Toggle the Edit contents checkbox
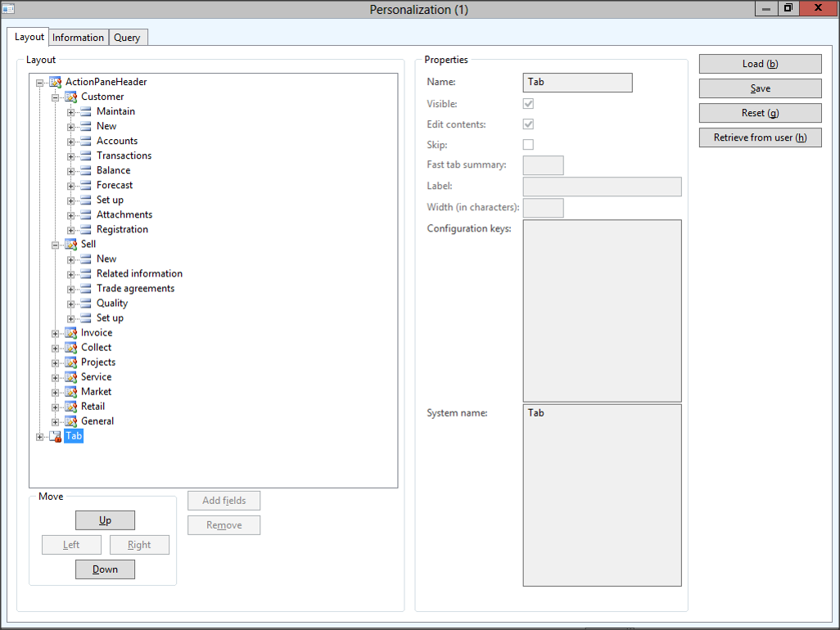This screenshot has height=630, width=840. (528, 124)
